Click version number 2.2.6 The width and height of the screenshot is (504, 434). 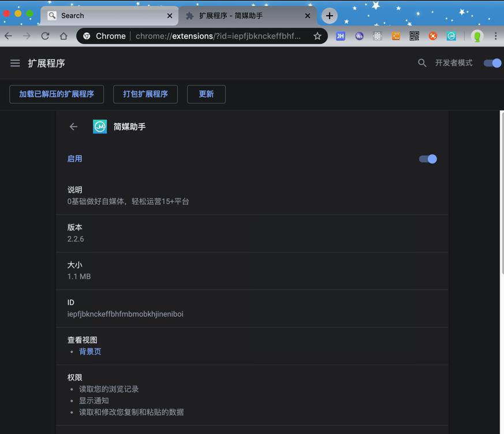coord(76,239)
